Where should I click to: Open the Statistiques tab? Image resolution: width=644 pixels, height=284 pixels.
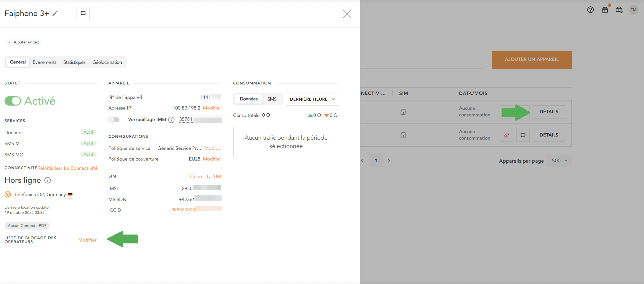(x=74, y=62)
